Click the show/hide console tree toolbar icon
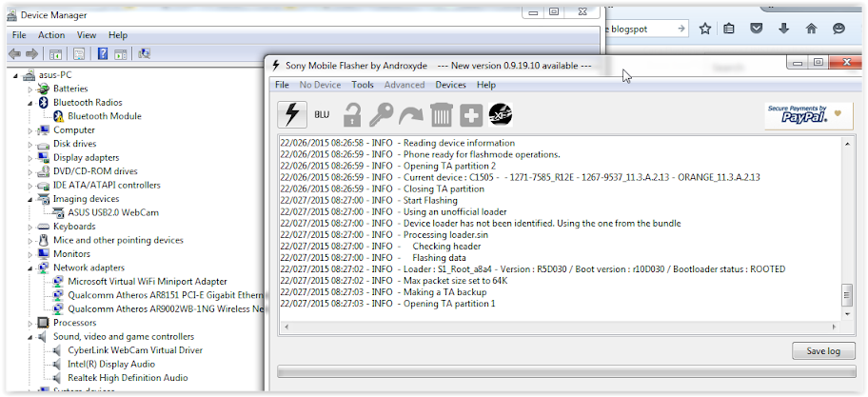868x397 pixels. click(55, 53)
